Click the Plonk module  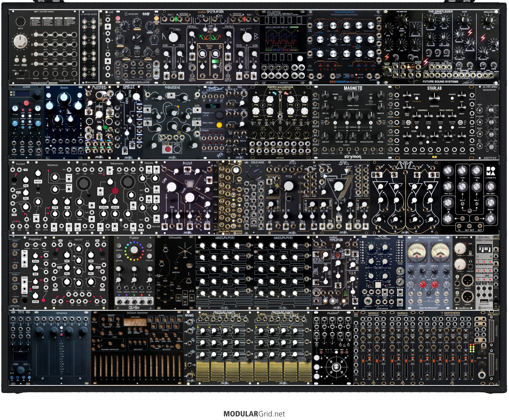coord(27,122)
